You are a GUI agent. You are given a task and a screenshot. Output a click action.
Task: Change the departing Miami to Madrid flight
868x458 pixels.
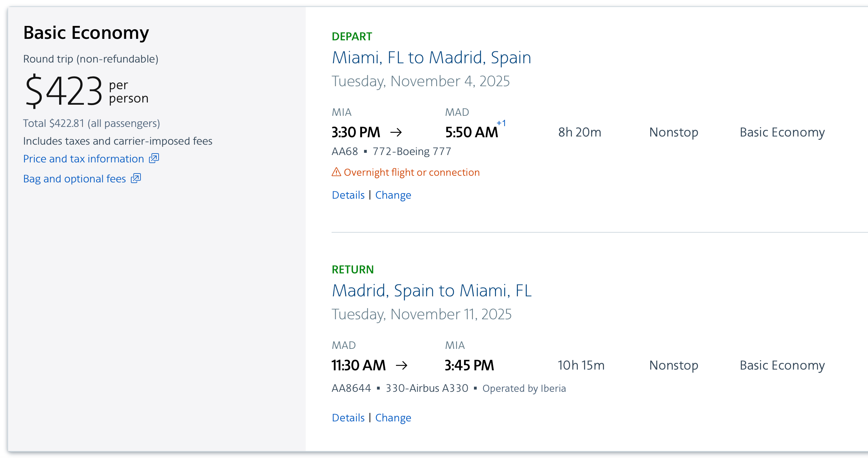click(x=393, y=195)
